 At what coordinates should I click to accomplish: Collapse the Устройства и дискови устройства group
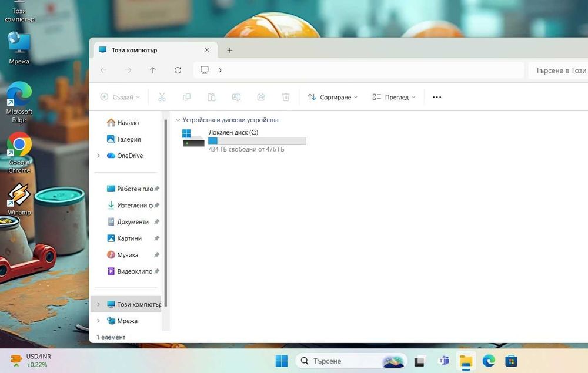(x=178, y=120)
